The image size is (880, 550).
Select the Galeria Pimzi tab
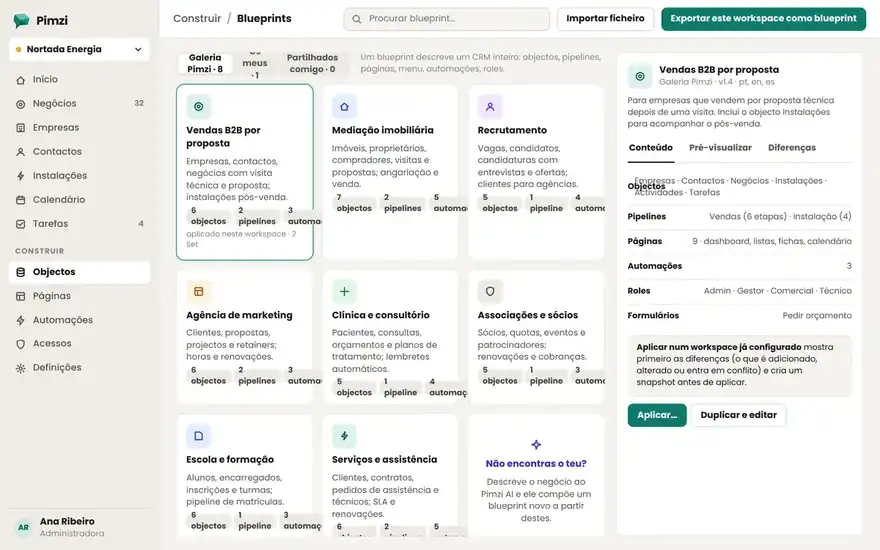click(205, 63)
